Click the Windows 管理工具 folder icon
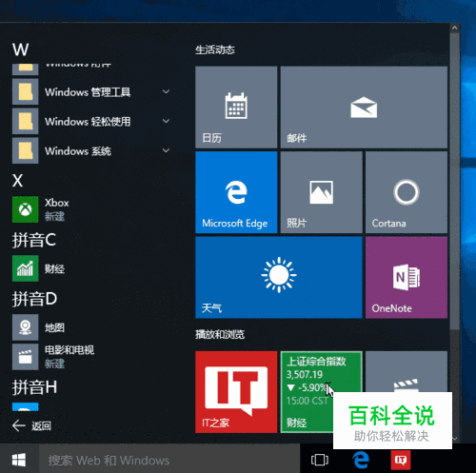The width and height of the screenshot is (476, 473). (x=26, y=91)
